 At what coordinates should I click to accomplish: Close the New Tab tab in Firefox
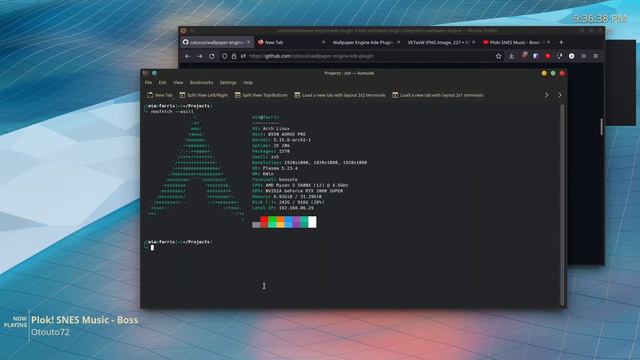pyautogui.click(x=323, y=42)
